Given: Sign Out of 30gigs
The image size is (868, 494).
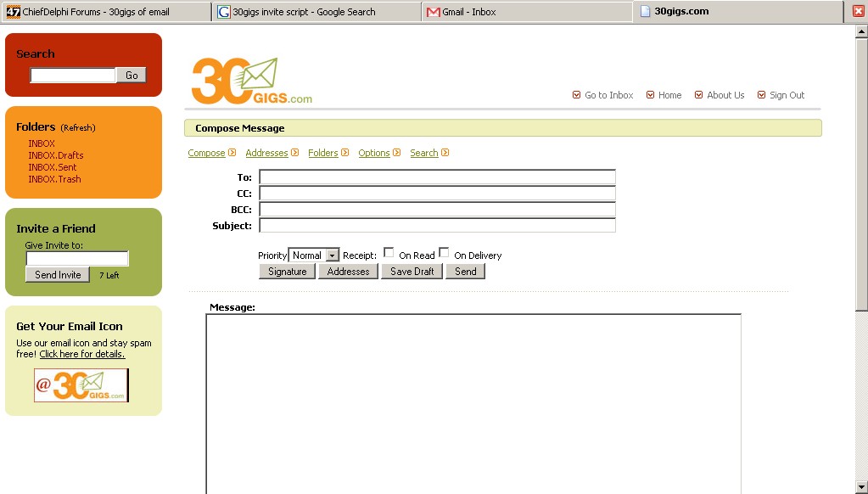Looking at the screenshot, I should pos(787,95).
